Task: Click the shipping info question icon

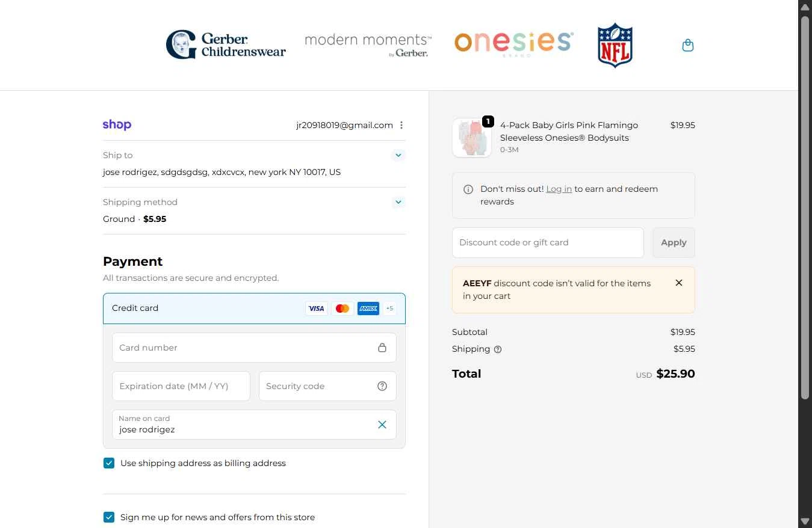Action: pyautogui.click(x=498, y=349)
